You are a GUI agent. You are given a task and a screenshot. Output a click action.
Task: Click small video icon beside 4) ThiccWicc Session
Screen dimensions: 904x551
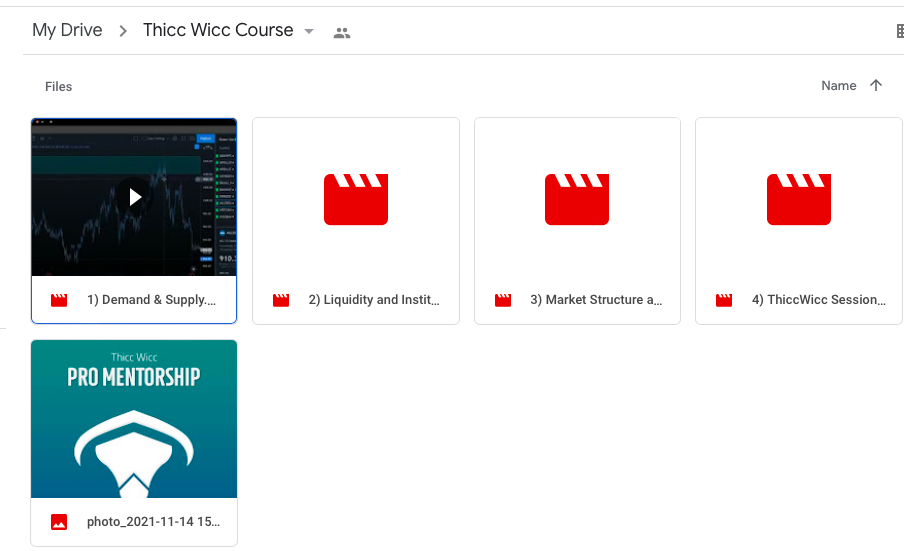[724, 300]
